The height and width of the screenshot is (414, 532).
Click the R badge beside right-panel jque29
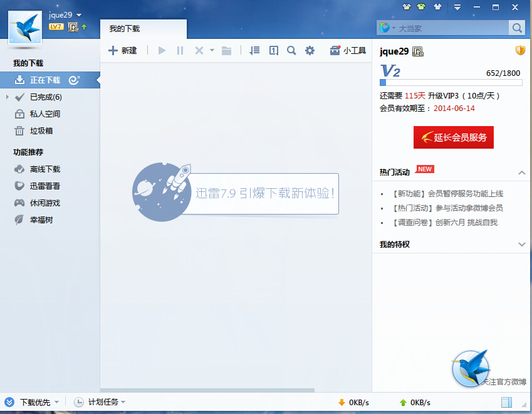(x=418, y=51)
